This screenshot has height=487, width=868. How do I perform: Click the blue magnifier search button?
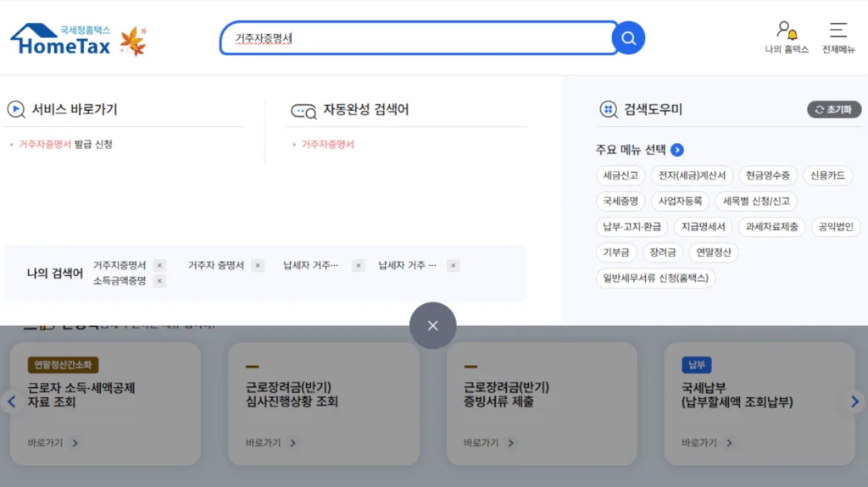pyautogui.click(x=628, y=38)
